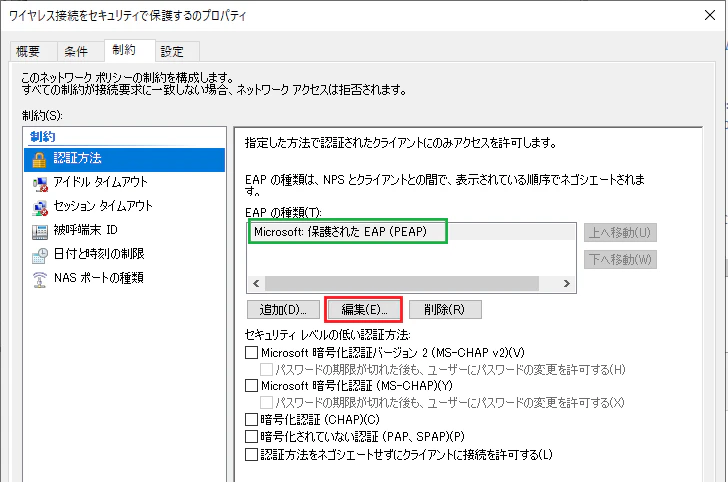Click the 編集(E)... button
This screenshot has width=728, height=482.
pos(364,310)
